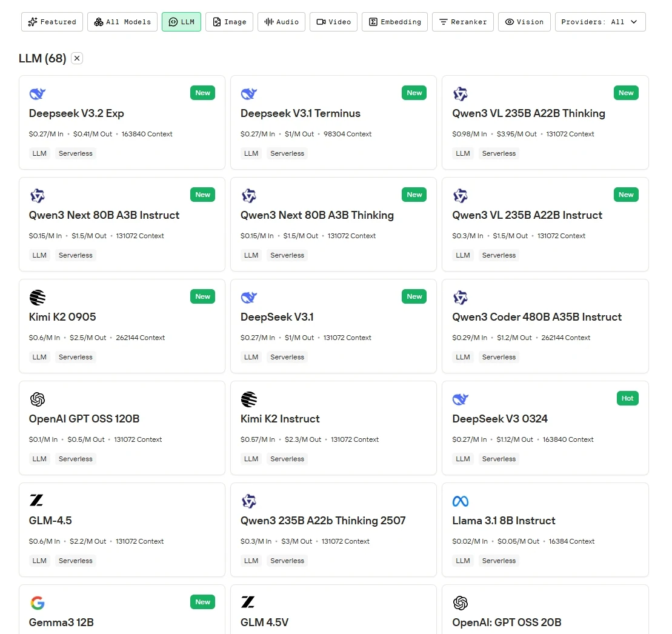Click the Qwen logo on Qwen3 235B A22b Thinking 2507
This screenshot has height=634, width=672.
249,501
